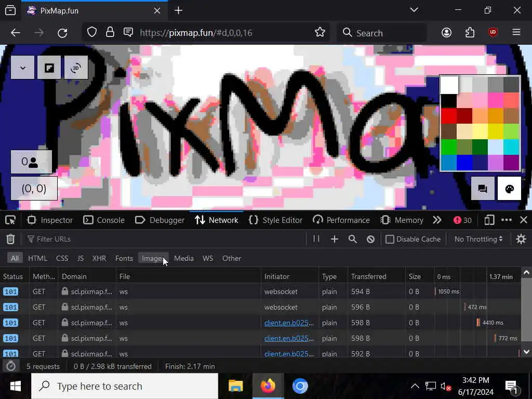
Task: Pick the purple color swatch
Action: (x=511, y=163)
